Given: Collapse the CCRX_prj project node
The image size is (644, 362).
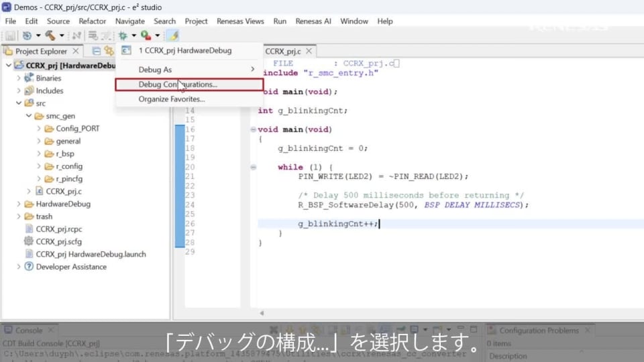Looking at the screenshot, I should pos(9,65).
